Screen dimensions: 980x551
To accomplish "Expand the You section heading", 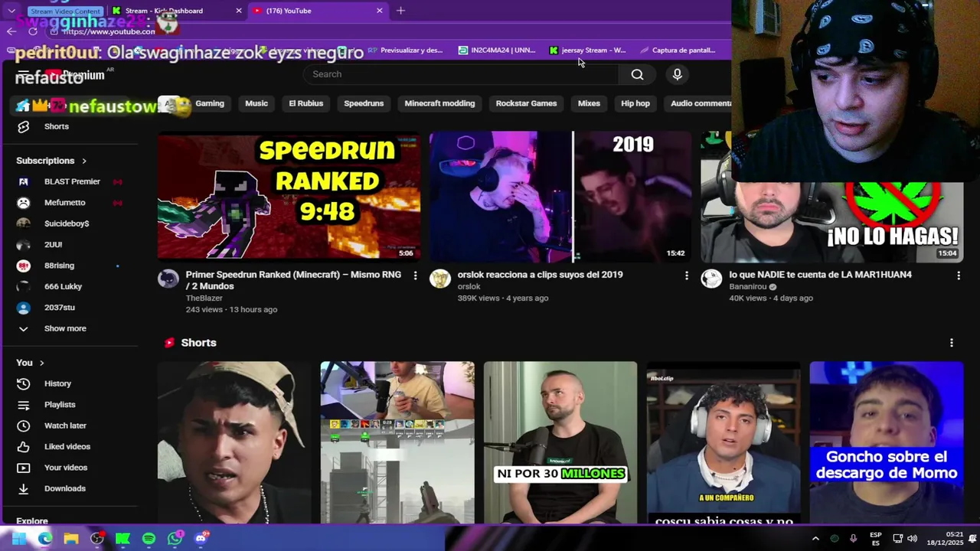I will coord(31,363).
